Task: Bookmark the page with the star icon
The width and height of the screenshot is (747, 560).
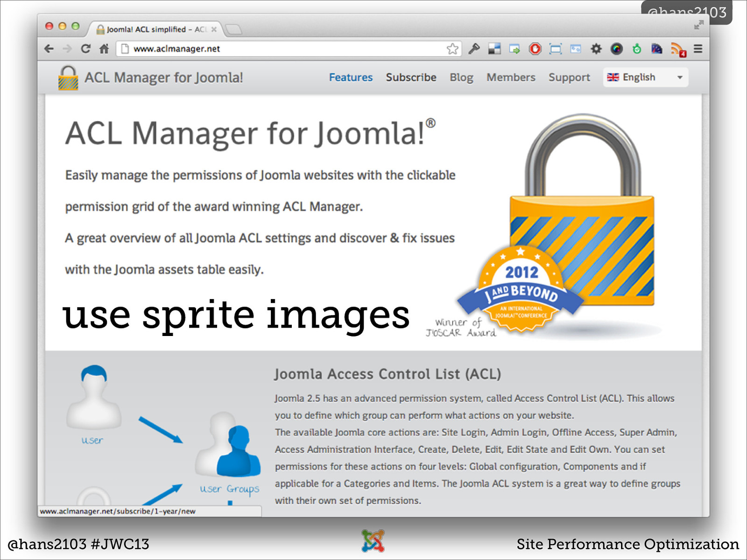Action: (452, 49)
